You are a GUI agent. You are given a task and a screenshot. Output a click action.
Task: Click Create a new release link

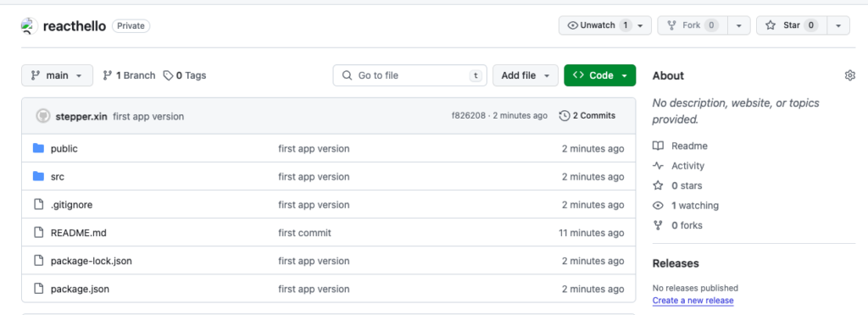693,301
